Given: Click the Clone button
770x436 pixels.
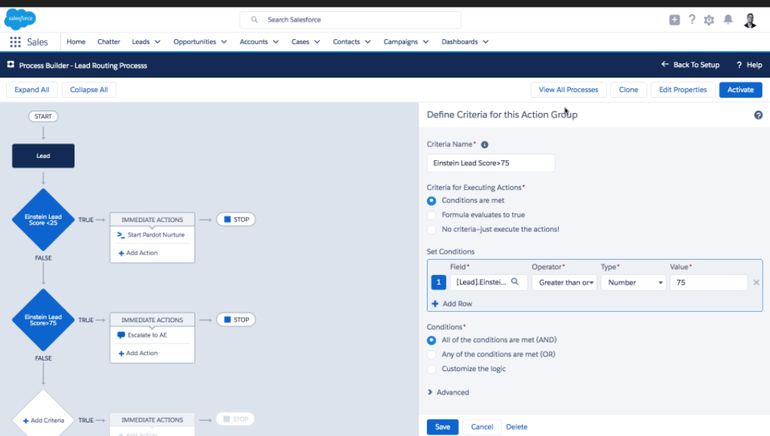Looking at the screenshot, I should tap(629, 90).
